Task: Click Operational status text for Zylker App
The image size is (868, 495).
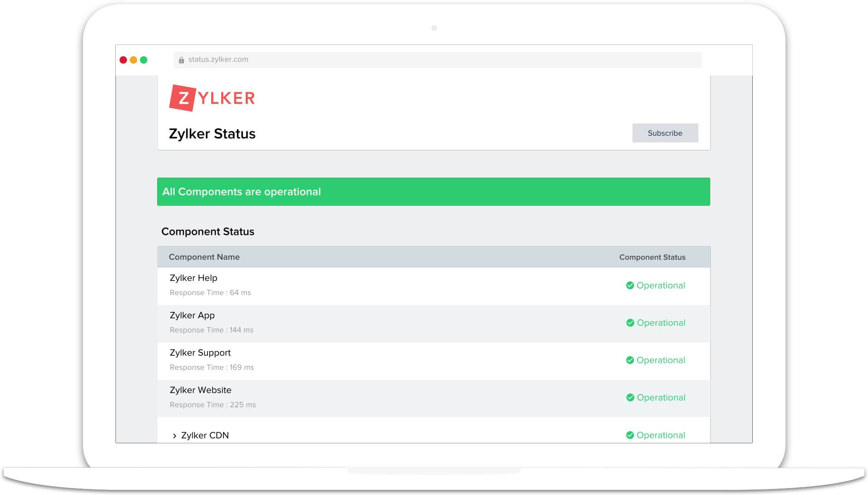Action: (x=661, y=323)
